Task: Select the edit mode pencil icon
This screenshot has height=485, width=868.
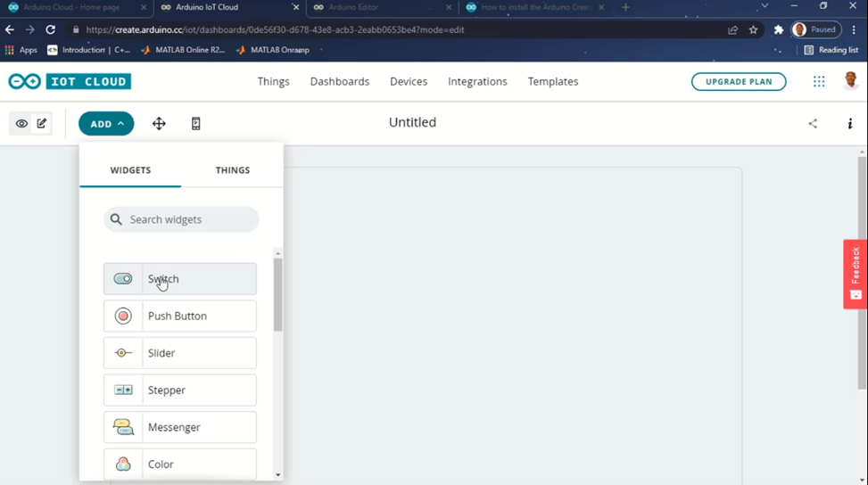Action: [42, 123]
